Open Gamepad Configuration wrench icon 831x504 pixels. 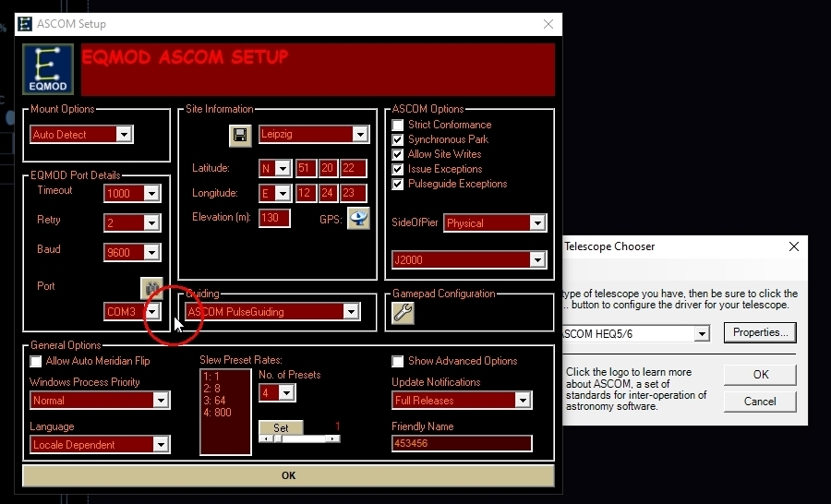403,313
